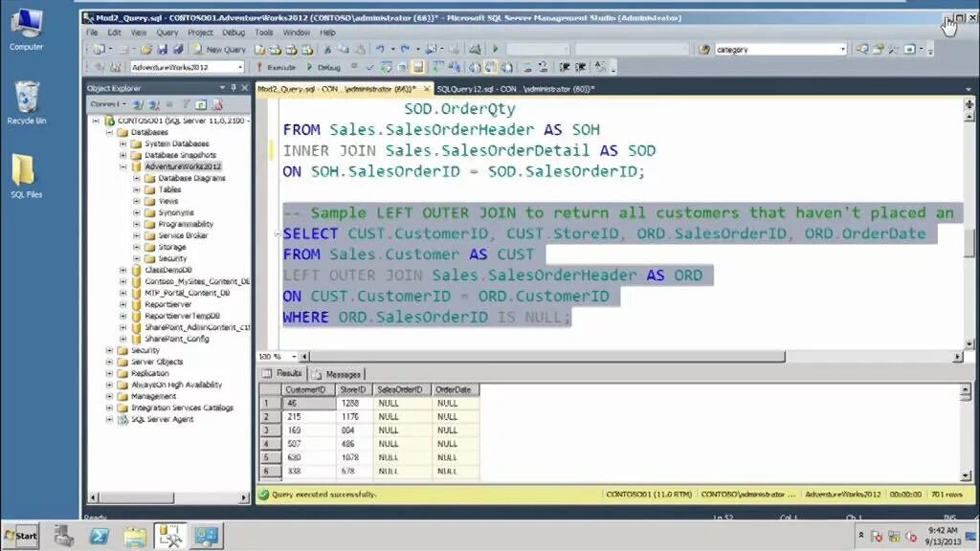Click the OrderDate column header
980x551 pixels.
[455, 390]
